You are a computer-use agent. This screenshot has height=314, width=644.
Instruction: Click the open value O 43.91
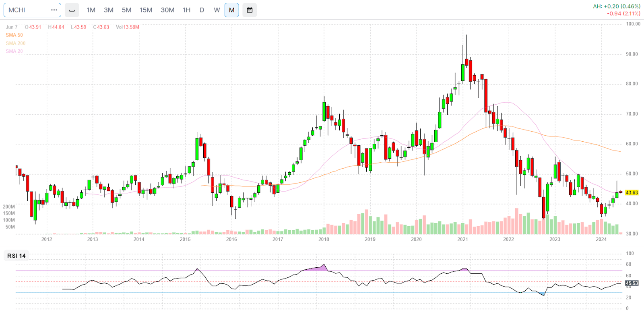tap(33, 27)
